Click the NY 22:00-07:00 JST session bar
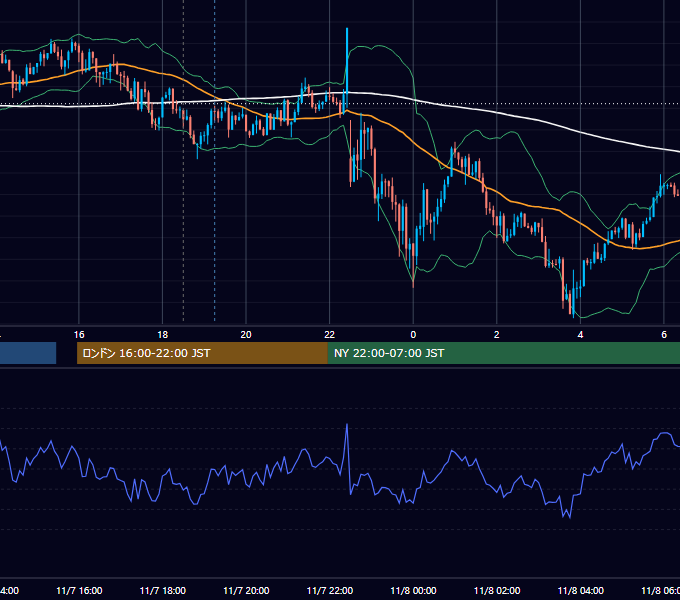This screenshot has width=680, height=600. pos(504,353)
